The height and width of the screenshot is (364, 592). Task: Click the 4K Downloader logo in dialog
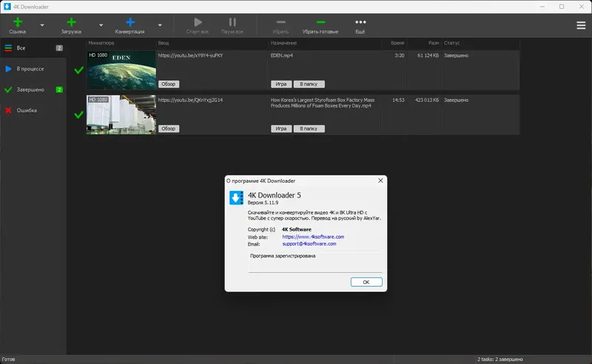click(236, 198)
